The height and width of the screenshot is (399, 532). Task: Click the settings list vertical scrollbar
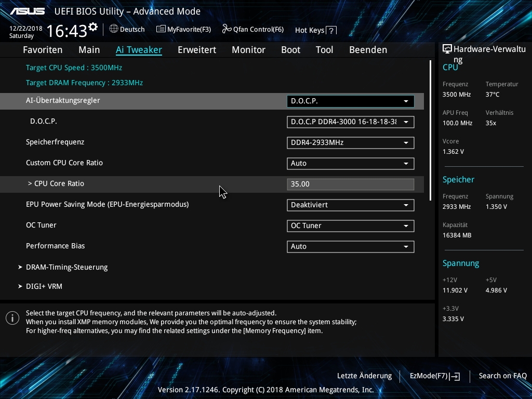[430, 130]
